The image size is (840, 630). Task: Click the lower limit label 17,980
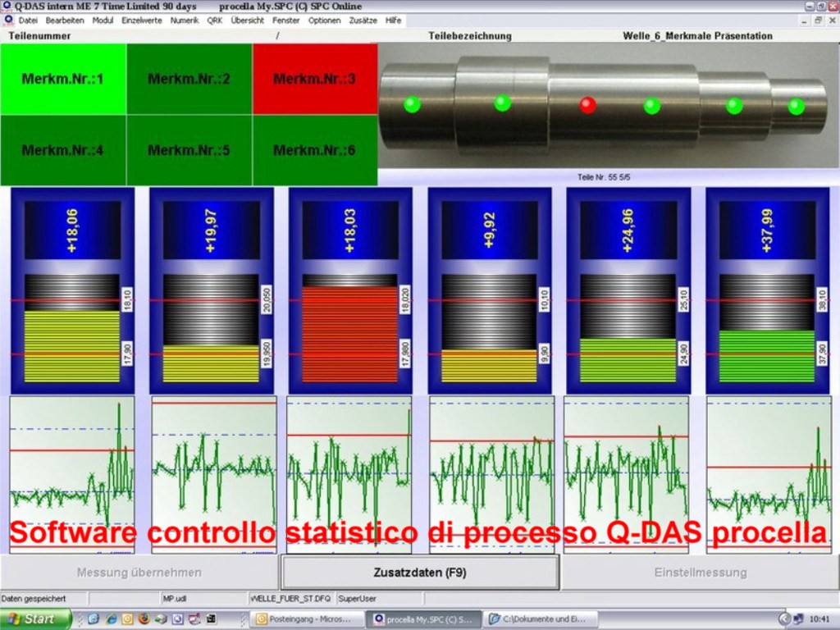[405, 354]
